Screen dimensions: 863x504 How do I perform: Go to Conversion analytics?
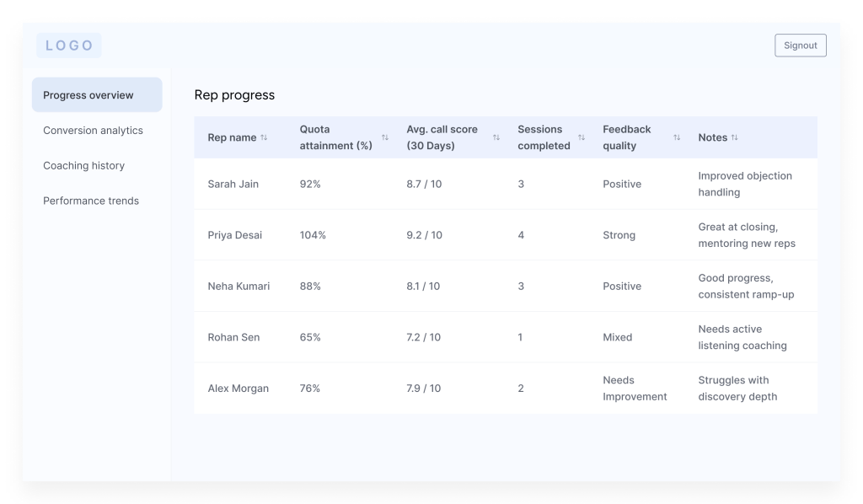coord(93,131)
